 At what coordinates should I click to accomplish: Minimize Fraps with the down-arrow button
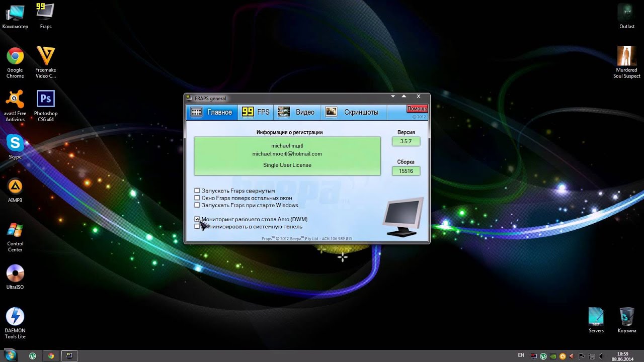[393, 96]
